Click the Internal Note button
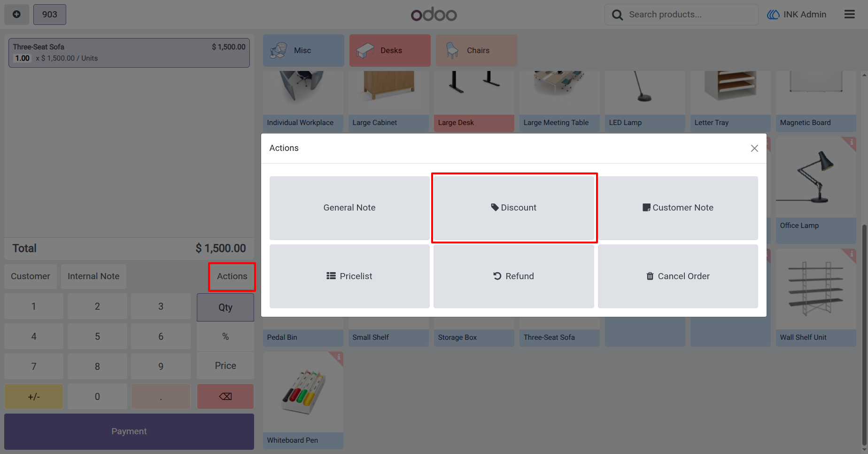Image resolution: width=868 pixels, height=454 pixels. pos(93,276)
